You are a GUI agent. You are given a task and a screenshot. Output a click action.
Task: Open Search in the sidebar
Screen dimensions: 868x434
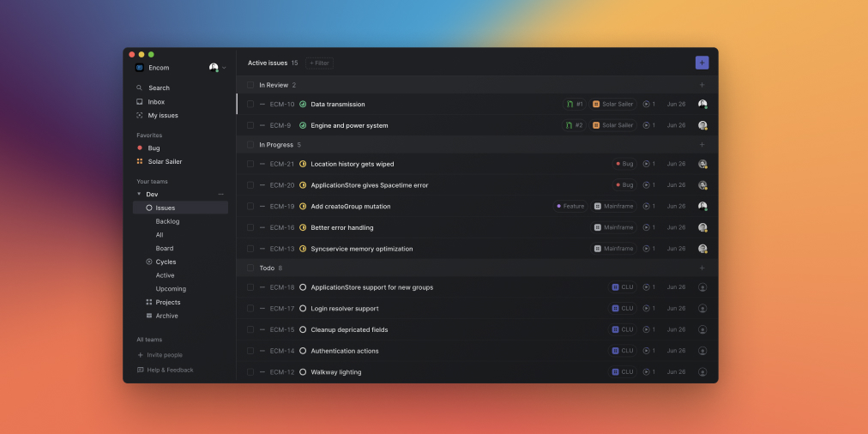(x=159, y=87)
